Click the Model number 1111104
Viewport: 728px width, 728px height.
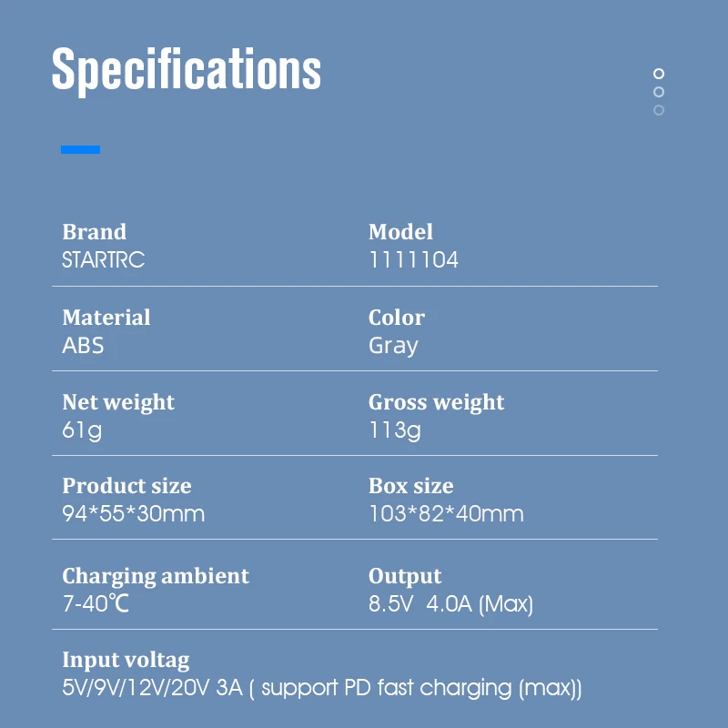(413, 259)
